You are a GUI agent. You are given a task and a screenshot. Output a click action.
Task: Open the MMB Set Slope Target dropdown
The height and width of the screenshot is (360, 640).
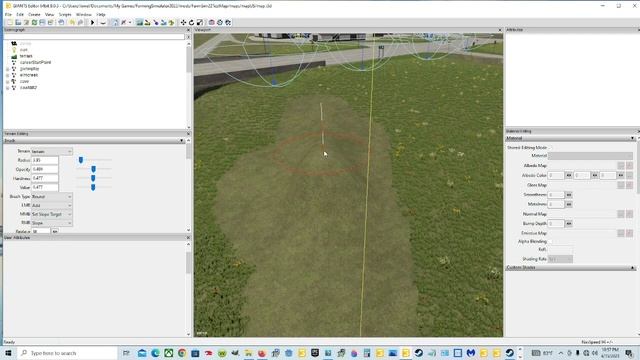(x=52, y=214)
